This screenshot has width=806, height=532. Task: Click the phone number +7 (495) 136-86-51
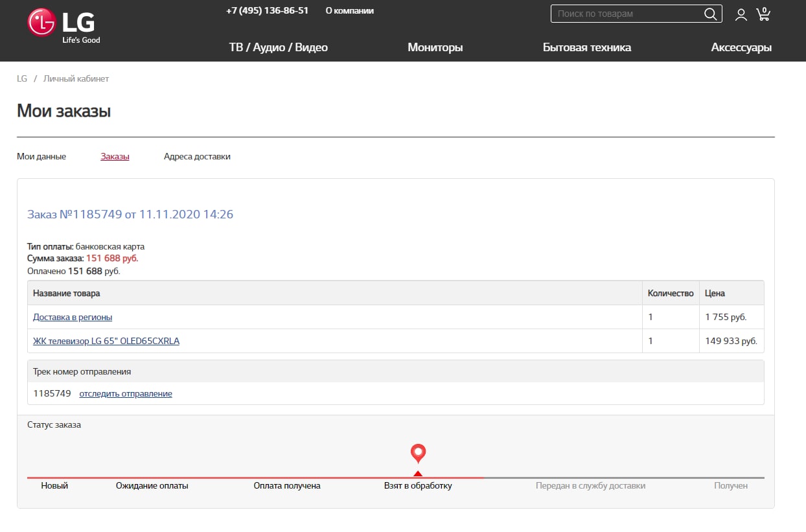[267, 11]
